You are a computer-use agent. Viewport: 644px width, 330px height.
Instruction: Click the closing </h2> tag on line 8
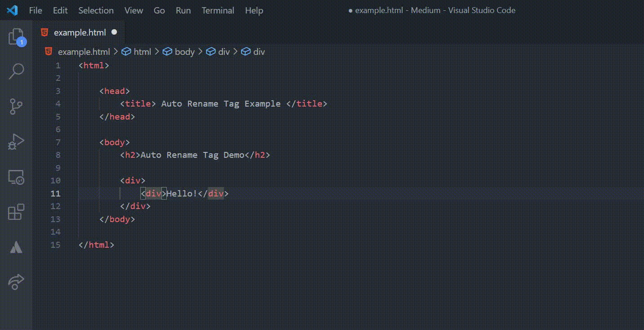[258, 155]
